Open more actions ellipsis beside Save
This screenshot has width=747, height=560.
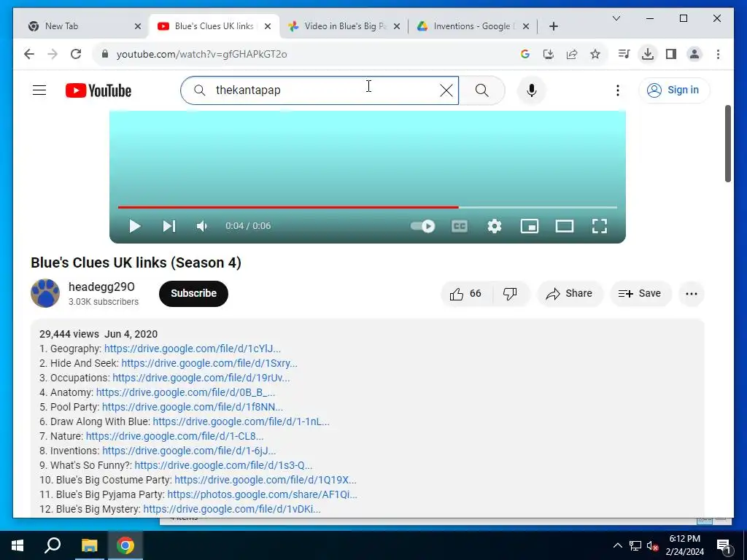(x=692, y=293)
